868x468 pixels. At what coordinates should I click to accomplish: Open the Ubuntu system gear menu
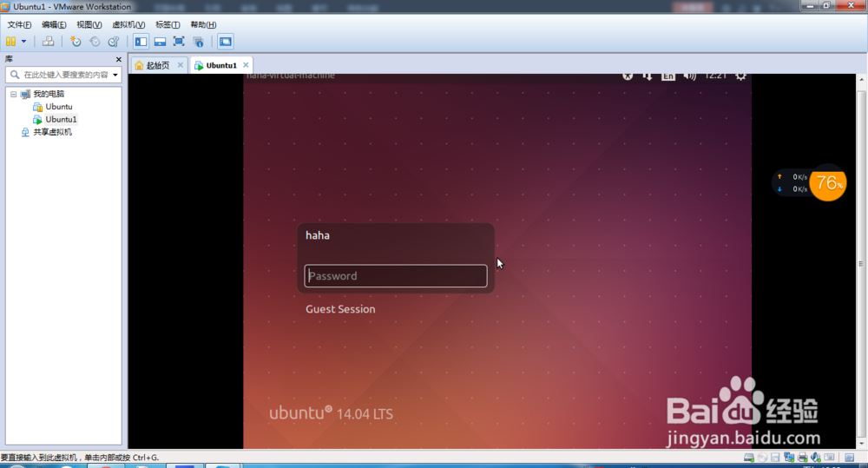click(x=740, y=76)
